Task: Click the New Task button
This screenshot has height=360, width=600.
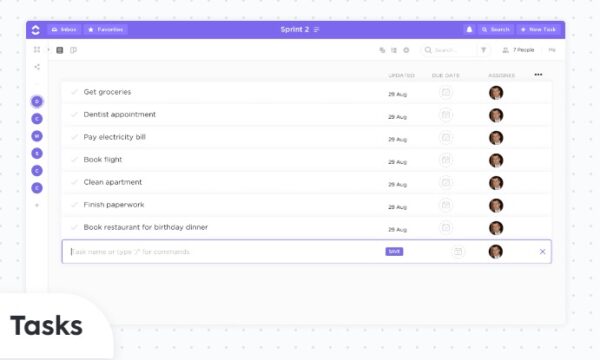Action: [x=538, y=29]
